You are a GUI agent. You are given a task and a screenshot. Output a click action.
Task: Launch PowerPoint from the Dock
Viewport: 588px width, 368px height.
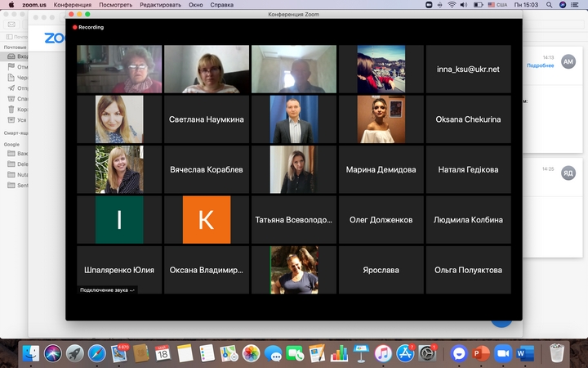coord(480,353)
